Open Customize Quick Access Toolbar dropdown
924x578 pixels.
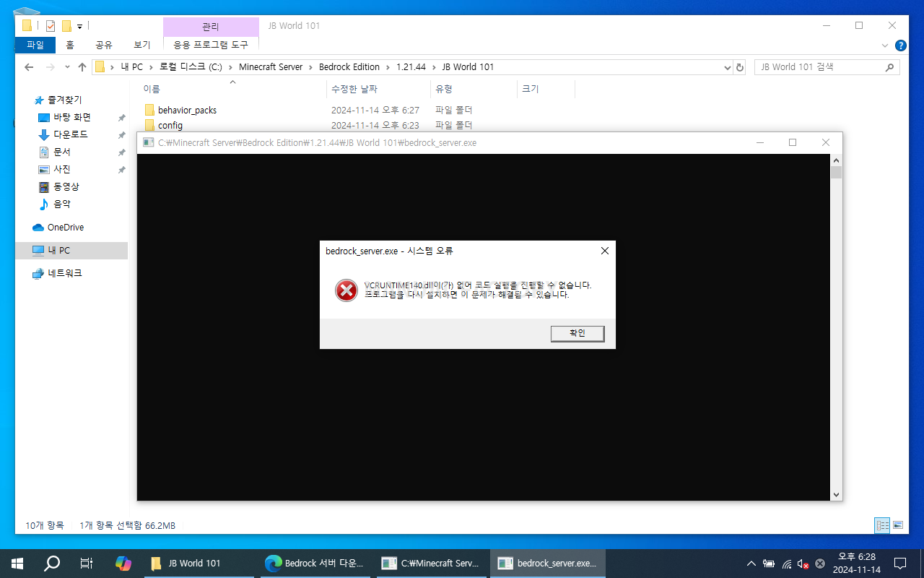point(79,27)
